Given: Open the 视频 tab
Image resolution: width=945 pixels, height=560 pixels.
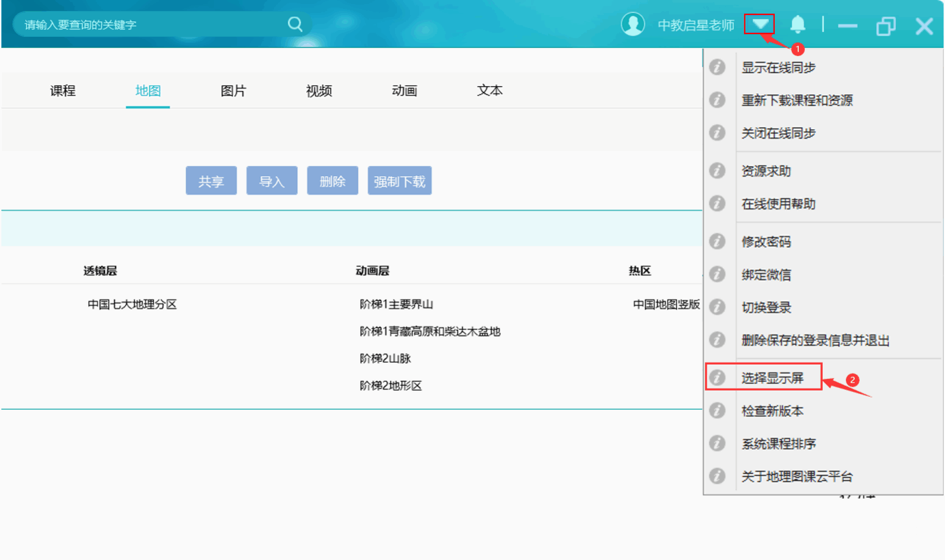Looking at the screenshot, I should [319, 91].
